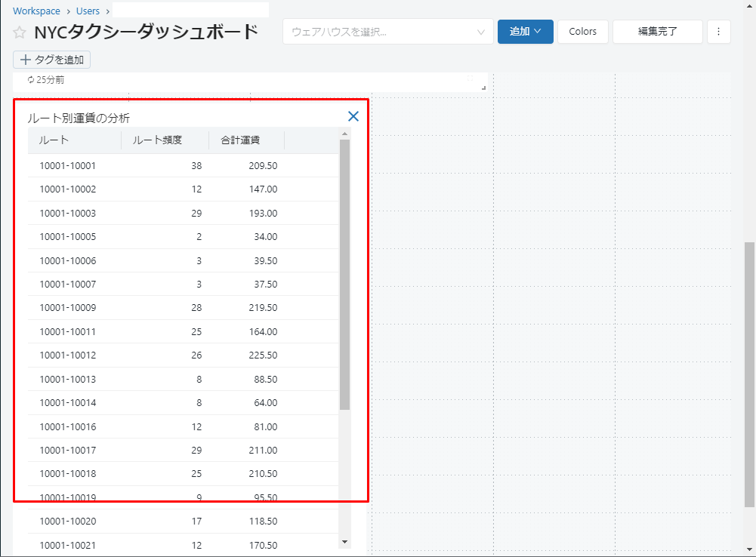
Task: Click the plus icon in タグを追加
Action: 26,60
